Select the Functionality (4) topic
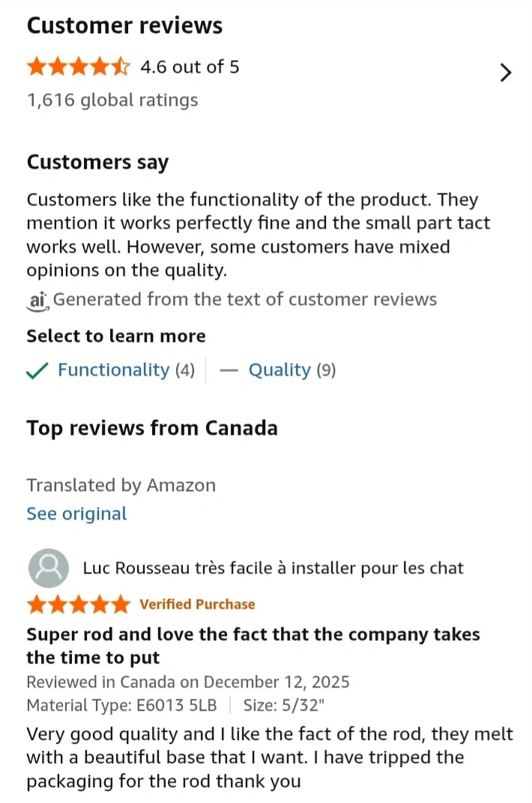Viewport: 532px width, 803px height. click(x=126, y=370)
